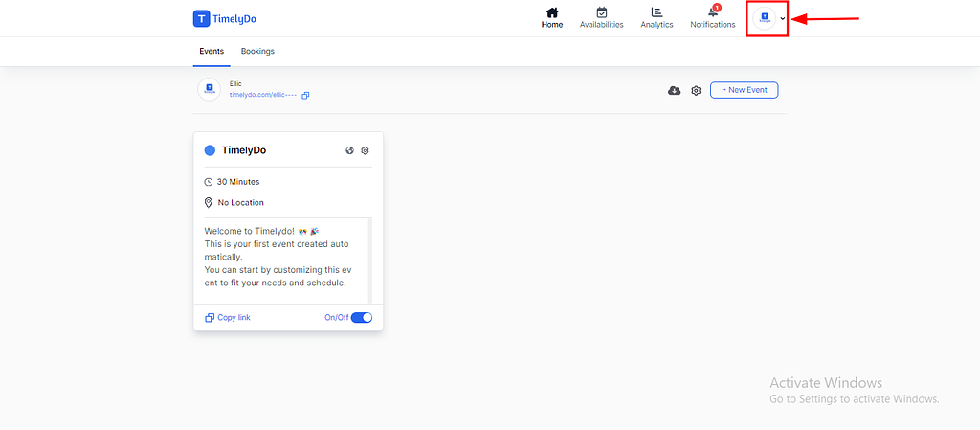
Task: Click the profile avatar in header
Action: click(765, 18)
